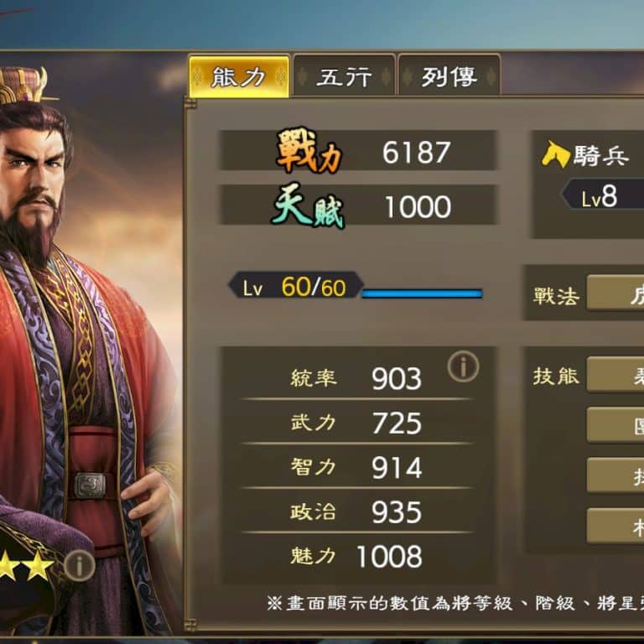This screenshot has width=644, height=644.
Task: Select the 戰力 power emblem
Action: 309,150
